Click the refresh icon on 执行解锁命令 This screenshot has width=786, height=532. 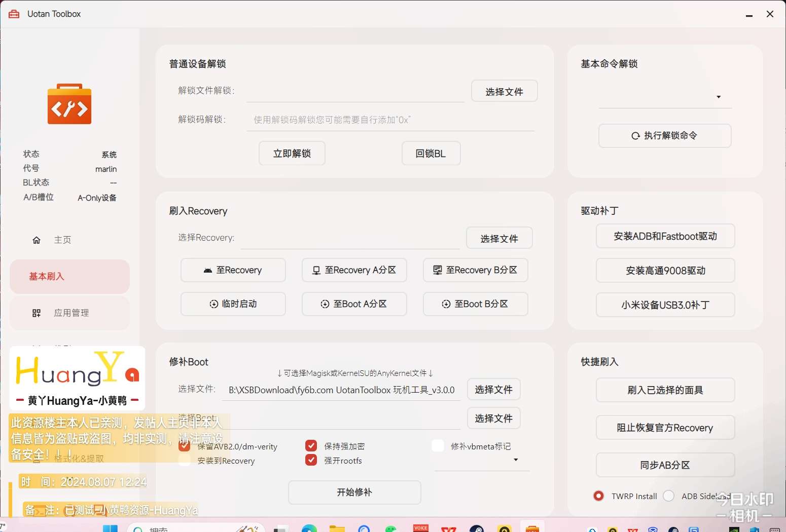[635, 136]
